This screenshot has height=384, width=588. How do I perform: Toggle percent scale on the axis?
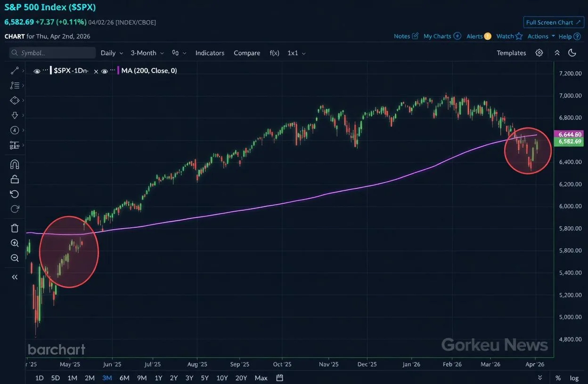(558, 378)
